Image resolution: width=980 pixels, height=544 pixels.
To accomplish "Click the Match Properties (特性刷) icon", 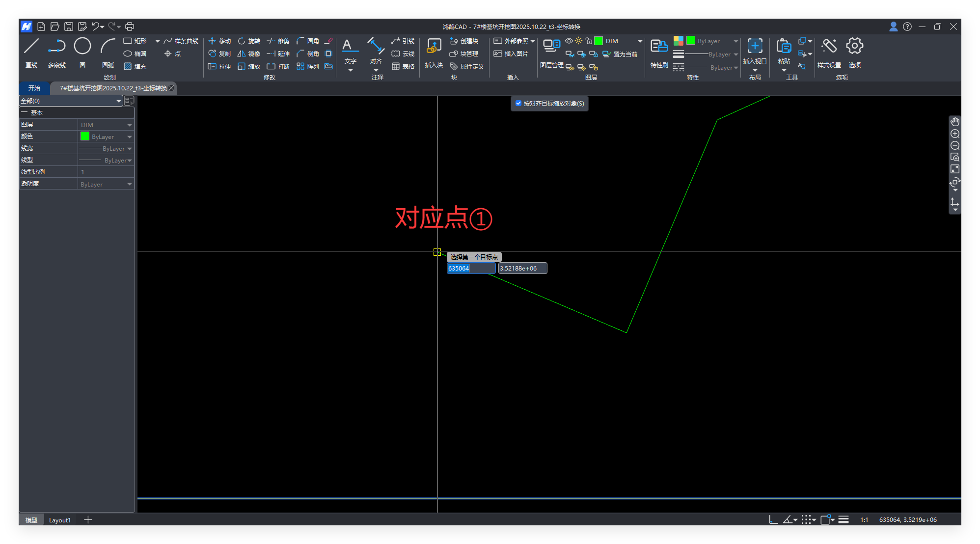I will click(x=659, y=47).
